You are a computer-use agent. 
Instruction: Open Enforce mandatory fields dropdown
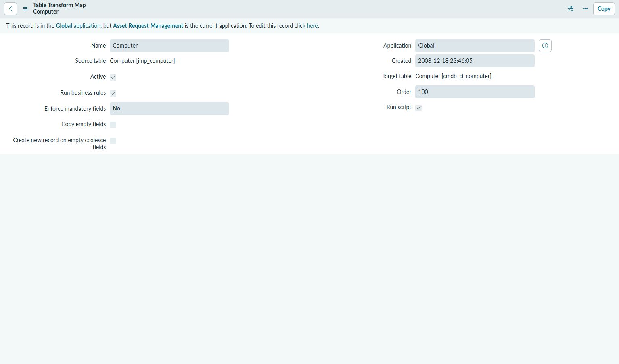[x=169, y=109]
